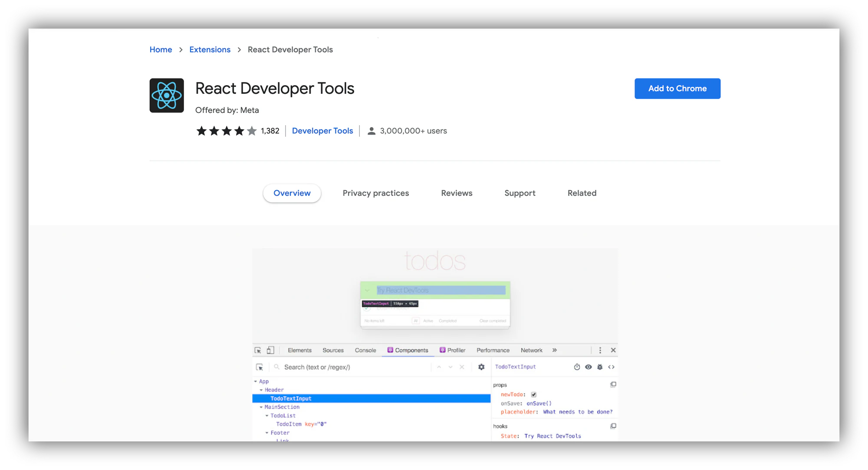
Task: Switch to DevTools Profiler tab
Action: coord(452,350)
